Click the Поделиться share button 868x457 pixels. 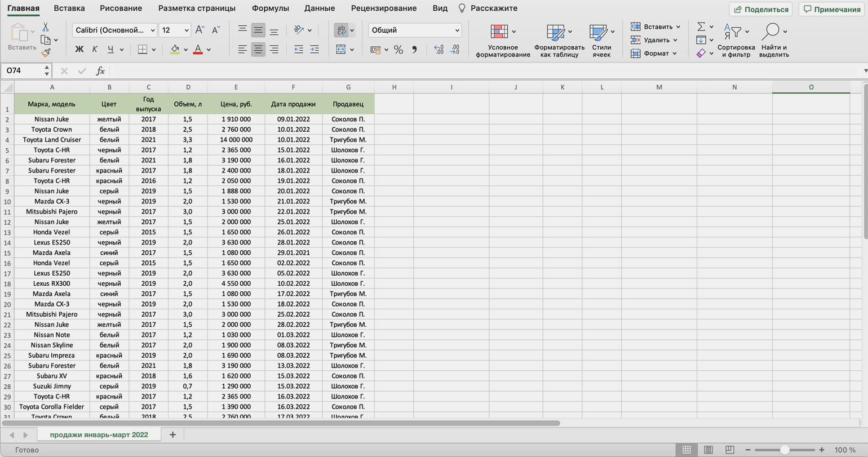click(x=760, y=9)
